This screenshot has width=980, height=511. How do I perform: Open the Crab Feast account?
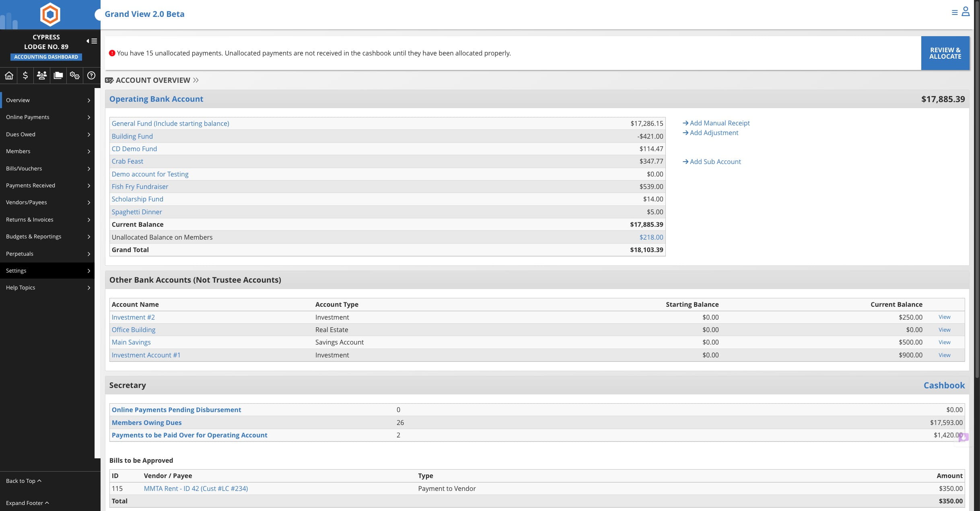tap(127, 161)
